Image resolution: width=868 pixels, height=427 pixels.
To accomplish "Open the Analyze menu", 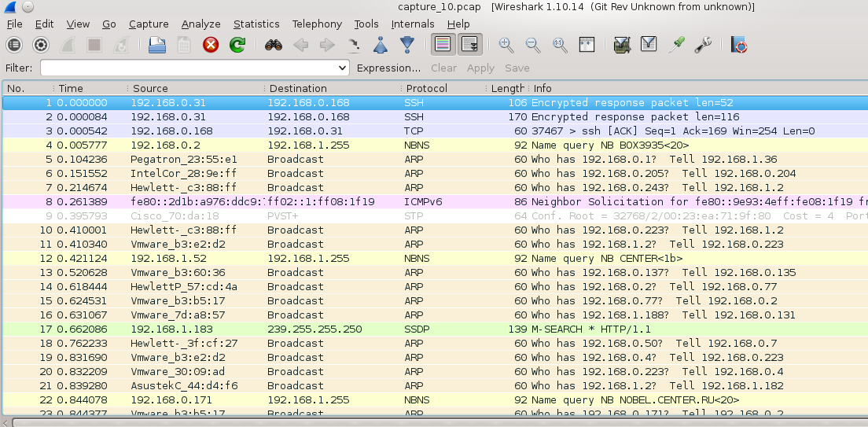I will tap(200, 24).
